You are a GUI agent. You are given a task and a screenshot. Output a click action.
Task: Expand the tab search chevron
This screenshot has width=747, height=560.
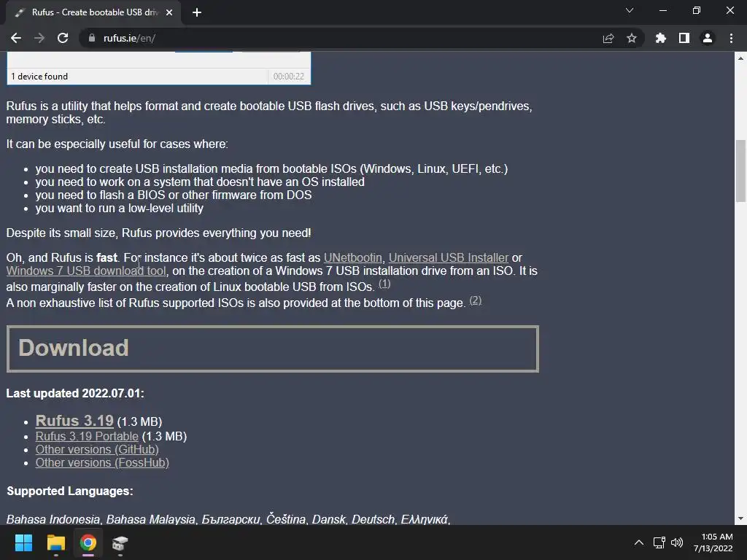pyautogui.click(x=630, y=10)
